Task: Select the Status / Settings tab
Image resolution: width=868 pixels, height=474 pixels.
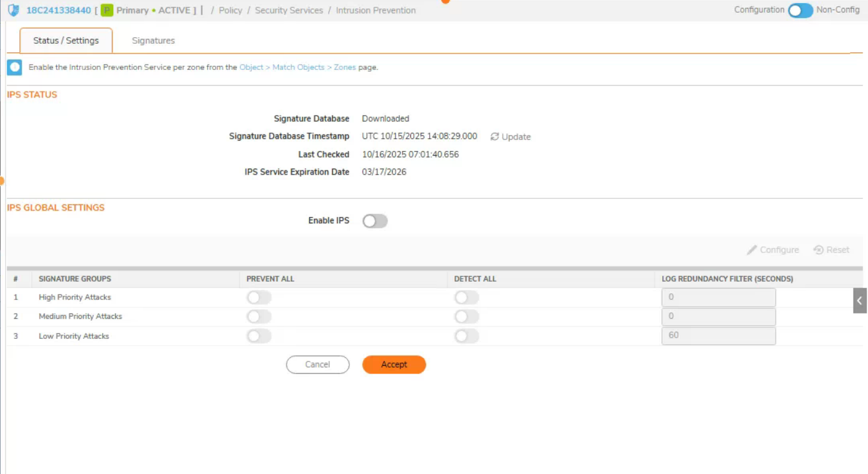Action: point(66,41)
